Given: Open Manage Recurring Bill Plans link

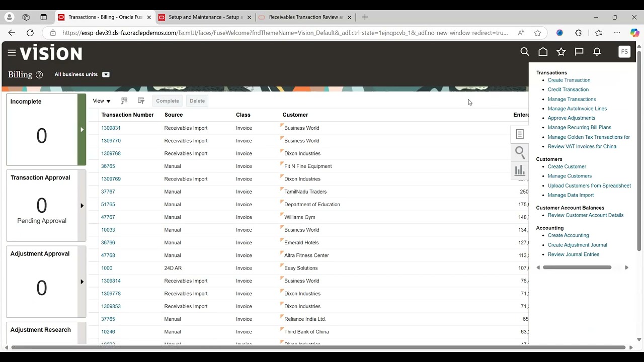Looking at the screenshot, I should 579,128.
